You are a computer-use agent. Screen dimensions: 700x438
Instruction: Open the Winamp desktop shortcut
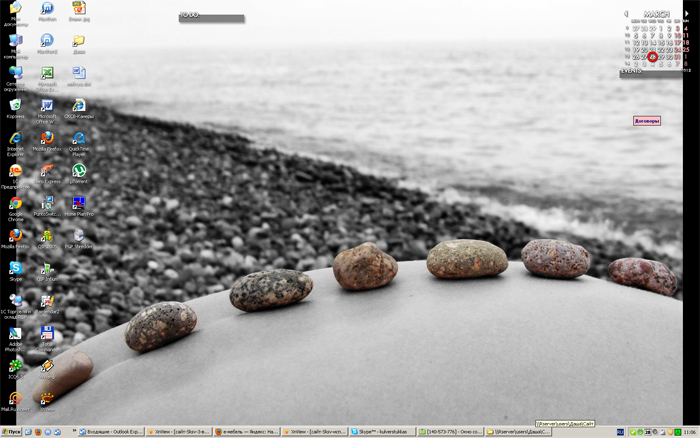click(x=47, y=368)
